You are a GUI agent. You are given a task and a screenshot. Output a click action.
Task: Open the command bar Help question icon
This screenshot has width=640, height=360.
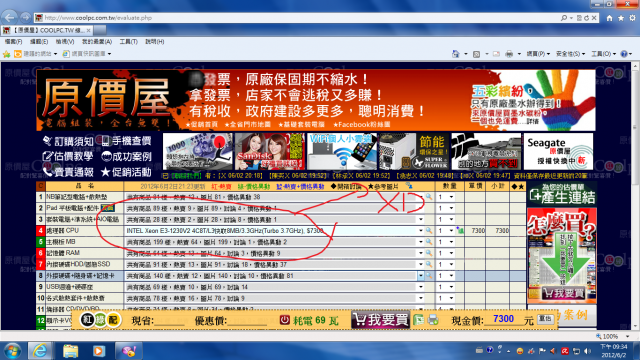(x=624, y=54)
